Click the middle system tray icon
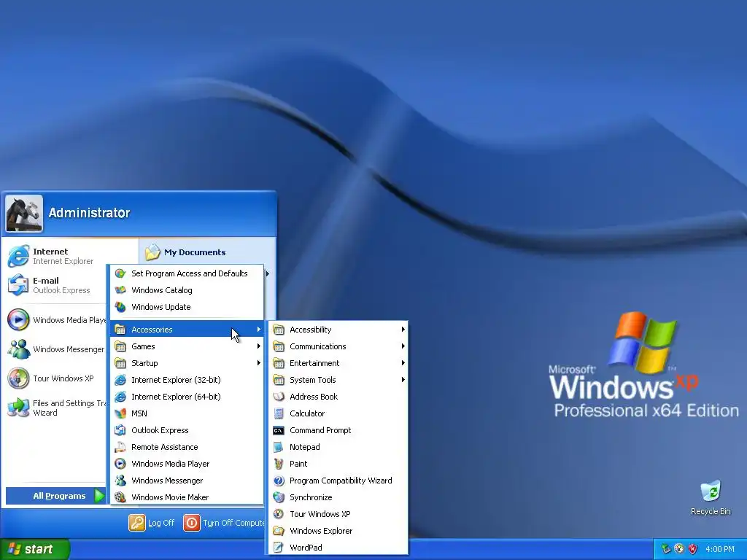The image size is (747, 560). pyautogui.click(x=679, y=549)
